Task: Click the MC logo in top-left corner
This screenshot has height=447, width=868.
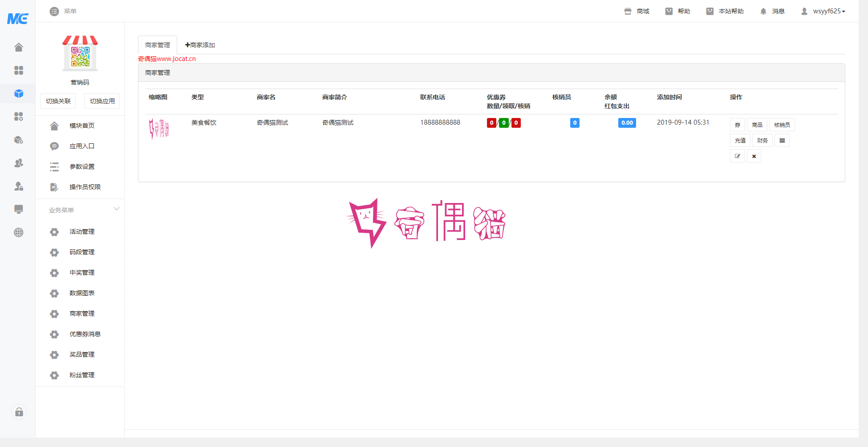Action: pos(17,18)
